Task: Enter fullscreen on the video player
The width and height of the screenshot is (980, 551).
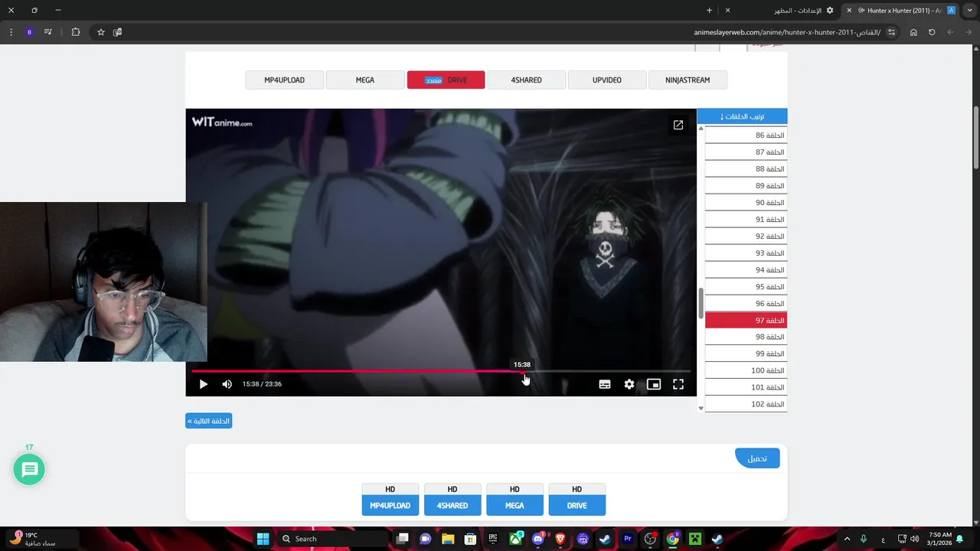Action: tap(678, 384)
